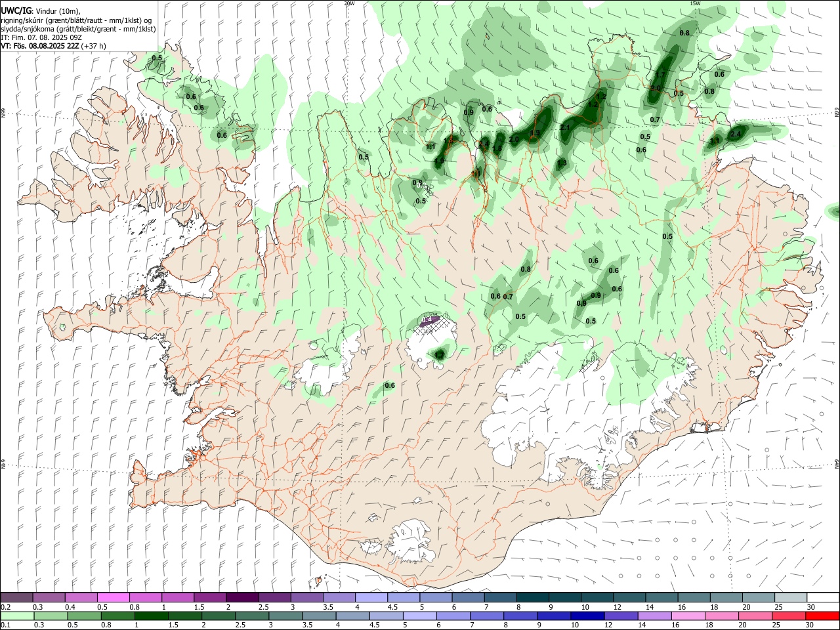The image size is (840, 630).
Task: Click the 'slydda/snjókoma' legend description line
Action: tap(78, 29)
